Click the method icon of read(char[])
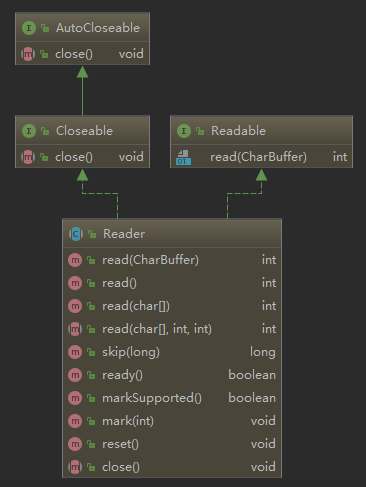Image resolution: width=366 pixels, height=487 pixels. click(75, 306)
